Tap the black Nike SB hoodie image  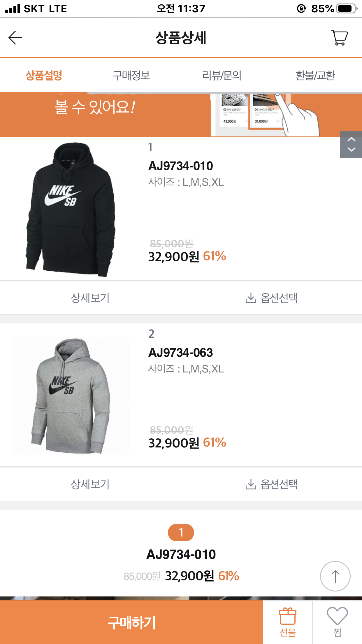click(x=71, y=209)
